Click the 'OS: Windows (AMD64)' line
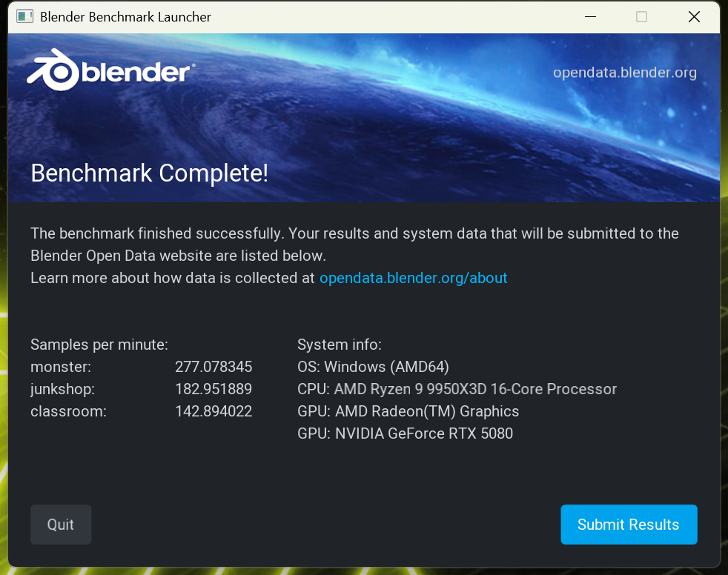Image resolution: width=728 pixels, height=575 pixels. point(374,367)
